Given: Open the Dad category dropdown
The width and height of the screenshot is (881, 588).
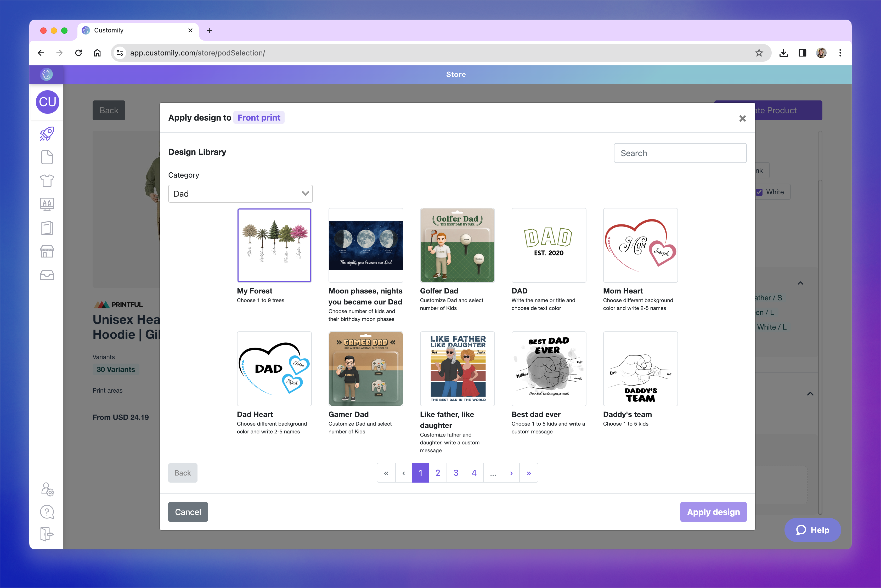Looking at the screenshot, I should (x=240, y=194).
